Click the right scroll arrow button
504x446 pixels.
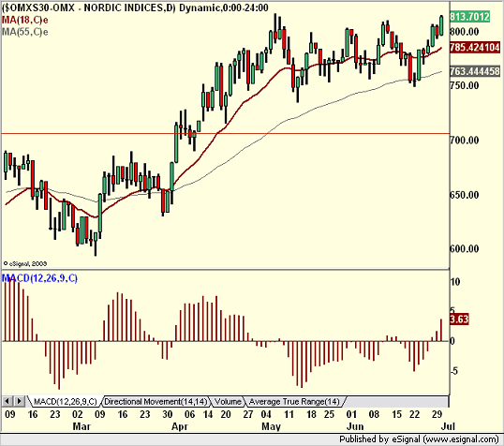20,401
